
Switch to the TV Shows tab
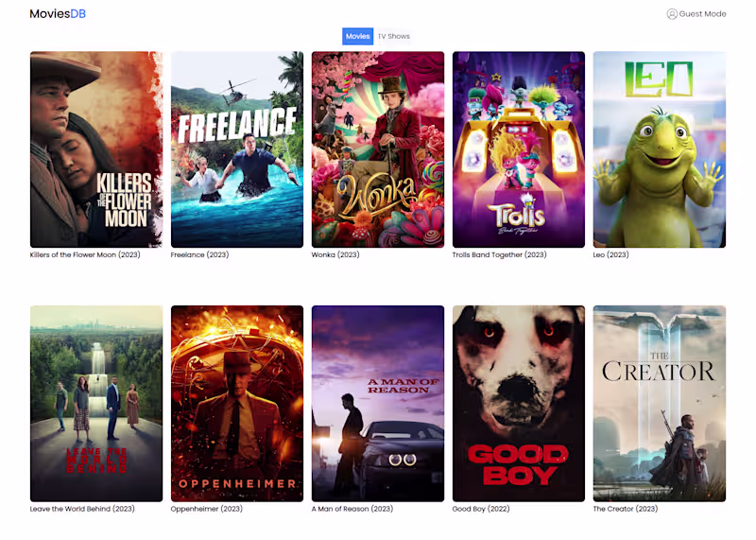(393, 36)
